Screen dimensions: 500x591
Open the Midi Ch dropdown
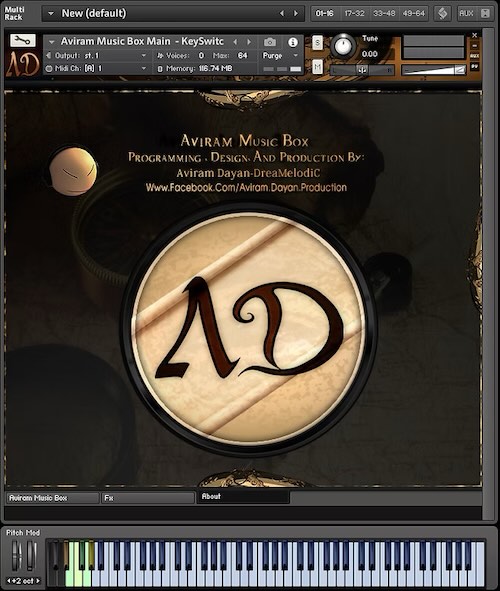tap(144, 69)
